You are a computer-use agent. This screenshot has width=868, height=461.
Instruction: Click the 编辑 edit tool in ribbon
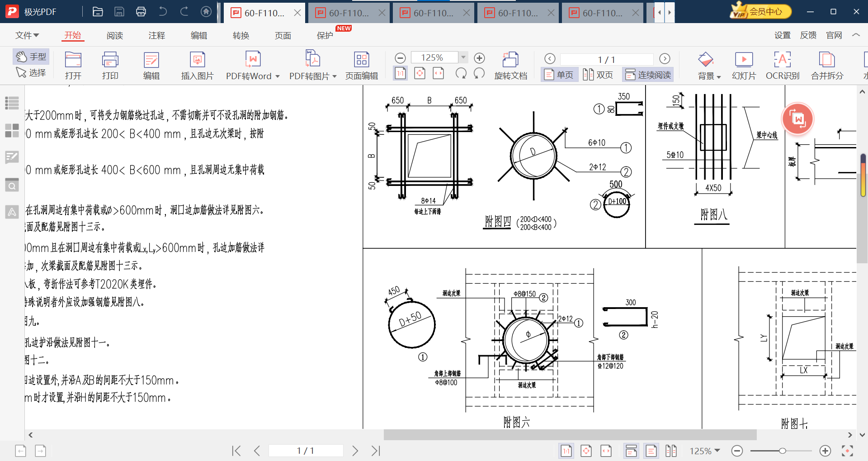(151, 66)
